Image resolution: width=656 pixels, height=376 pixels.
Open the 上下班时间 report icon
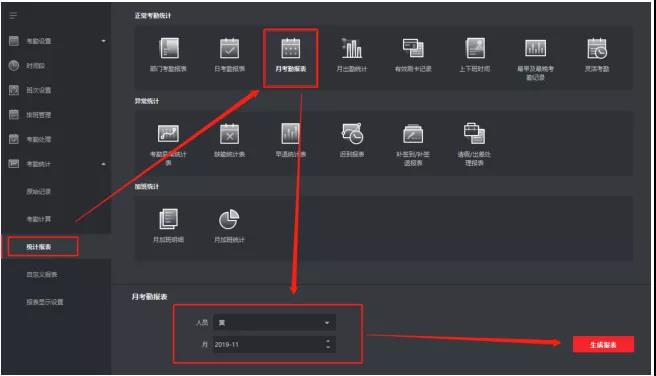pyautogui.click(x=474, y=49)
